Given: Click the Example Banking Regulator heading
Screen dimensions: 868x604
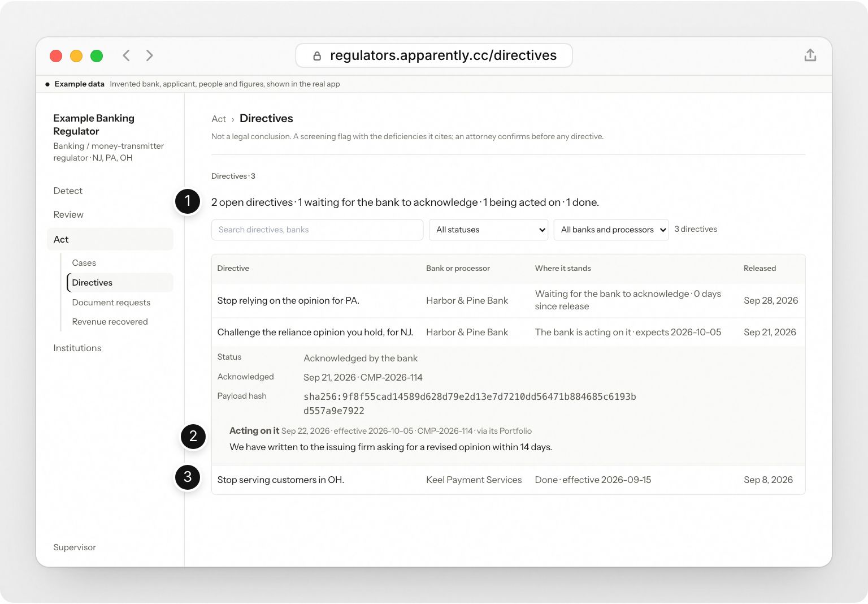Looking at the screenshot, I should (x=94, y=125).
